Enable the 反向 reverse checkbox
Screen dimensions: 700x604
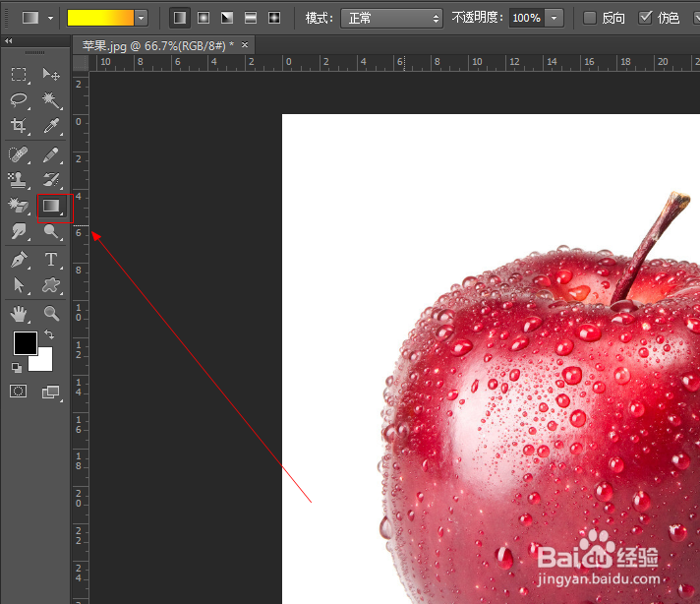[x=590, y=18]
